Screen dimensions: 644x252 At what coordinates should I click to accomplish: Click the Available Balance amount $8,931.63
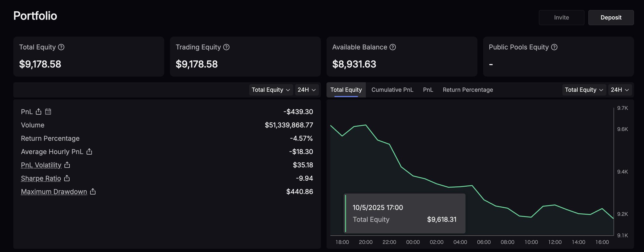[354, 64]
